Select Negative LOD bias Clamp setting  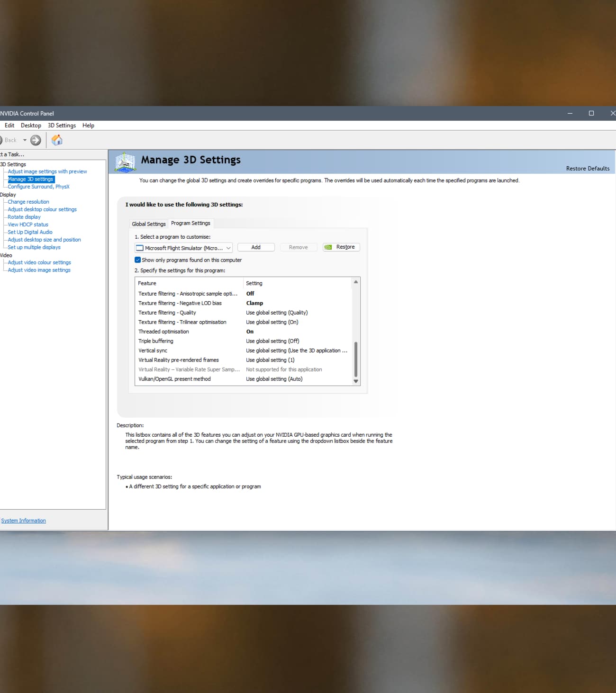tap(254, 303)
